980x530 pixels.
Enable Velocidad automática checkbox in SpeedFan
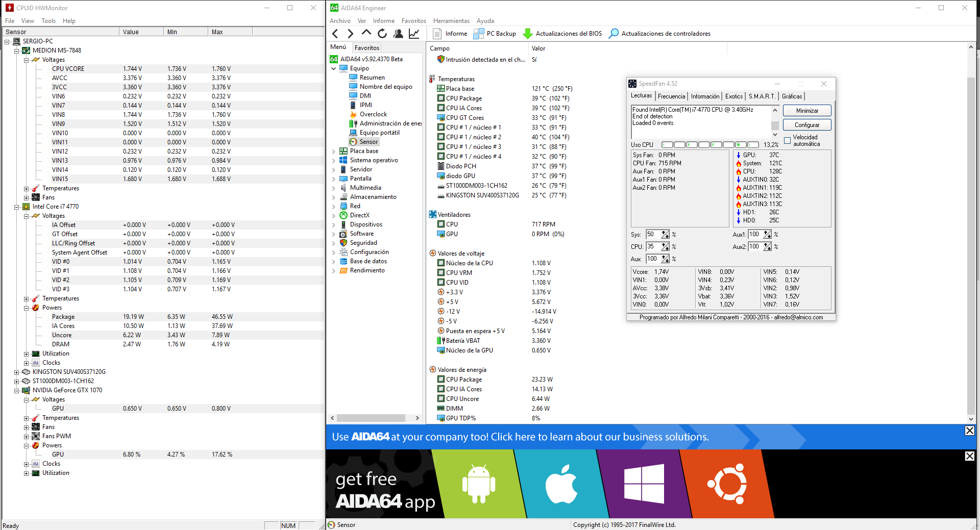click(x=787, y=140)
